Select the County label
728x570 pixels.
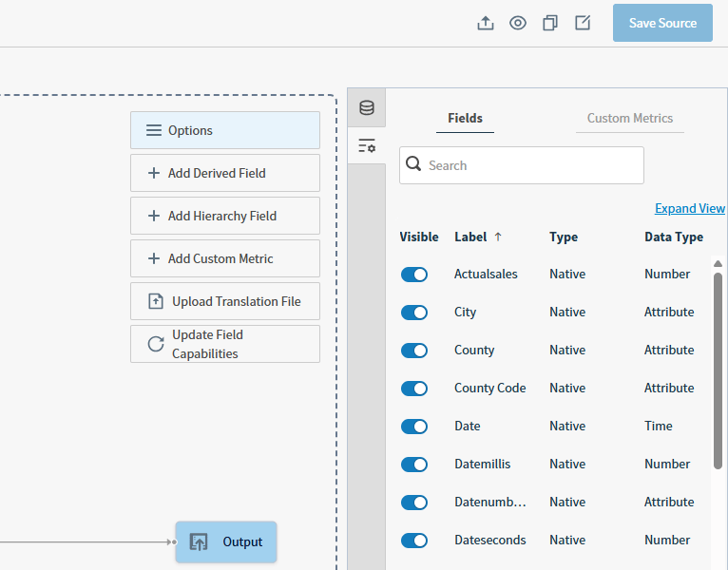click(x=474, y=350)
